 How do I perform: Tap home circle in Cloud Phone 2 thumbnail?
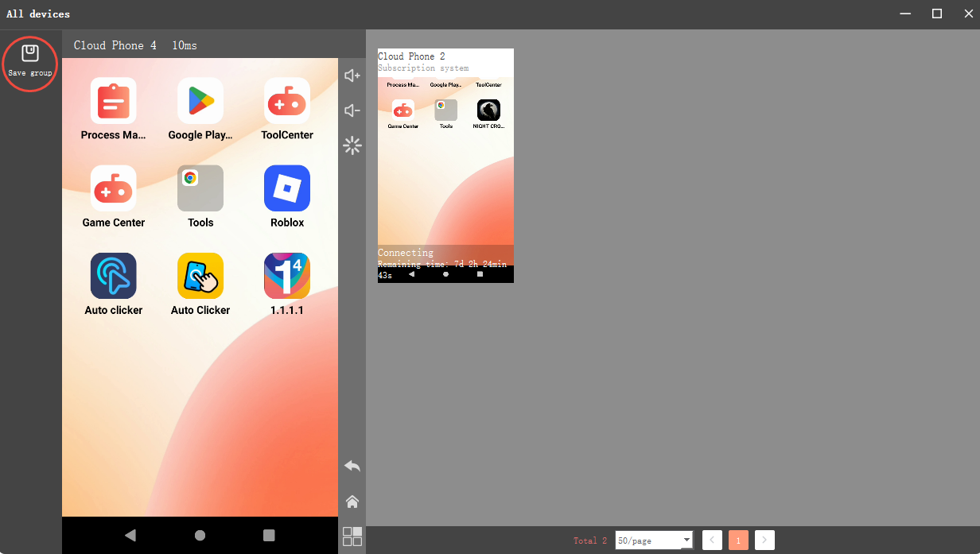click(x=445, y=273)
